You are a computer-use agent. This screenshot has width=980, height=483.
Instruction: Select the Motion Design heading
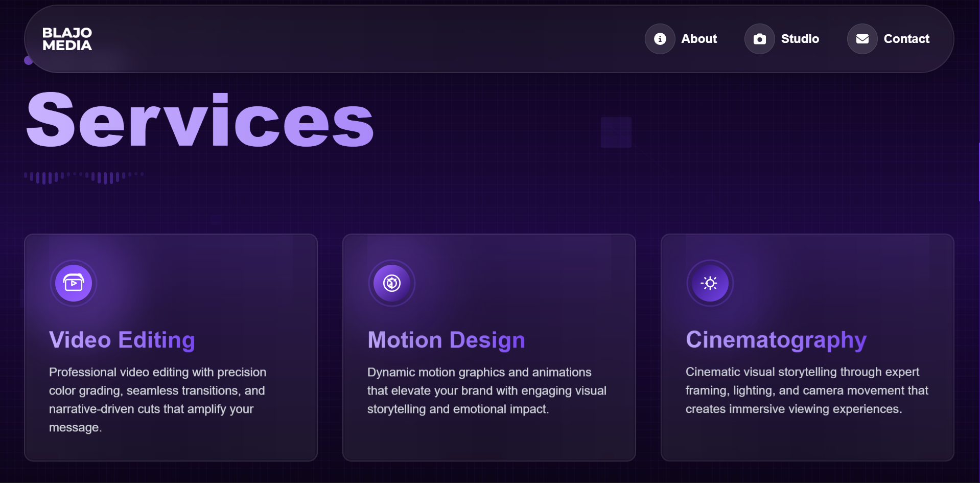446,340
